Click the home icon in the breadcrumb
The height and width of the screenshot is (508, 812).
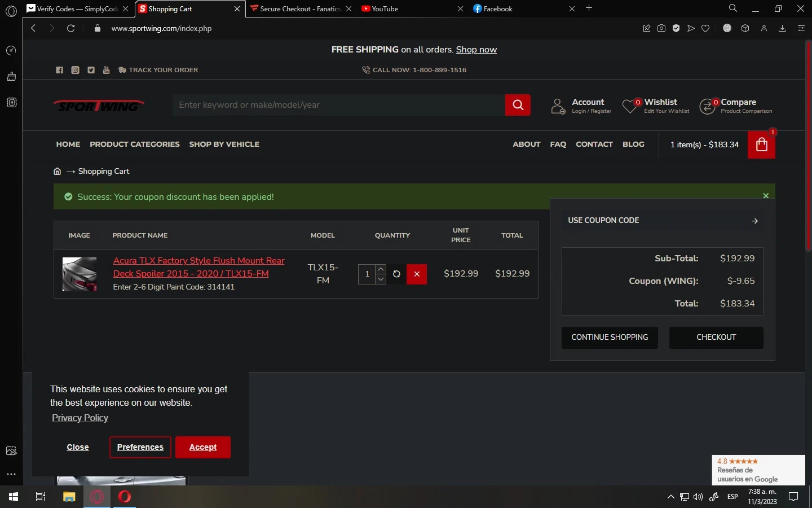[57, 171]
